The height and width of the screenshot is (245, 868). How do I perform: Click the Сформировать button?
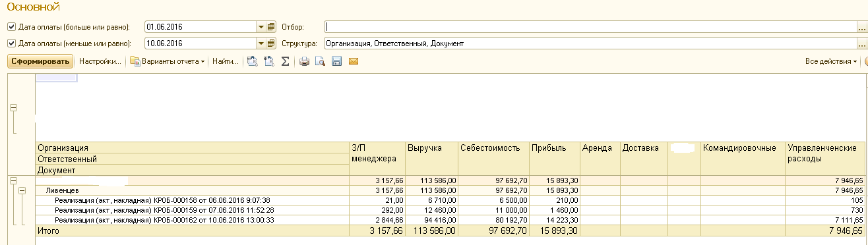40,61
